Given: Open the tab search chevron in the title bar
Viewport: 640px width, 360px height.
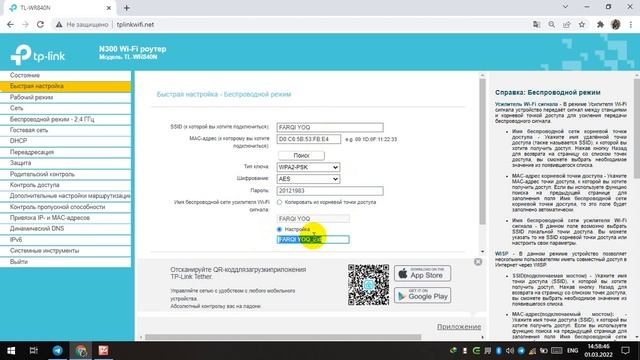Looking at the screenshot, I should [x=565, y=7].
